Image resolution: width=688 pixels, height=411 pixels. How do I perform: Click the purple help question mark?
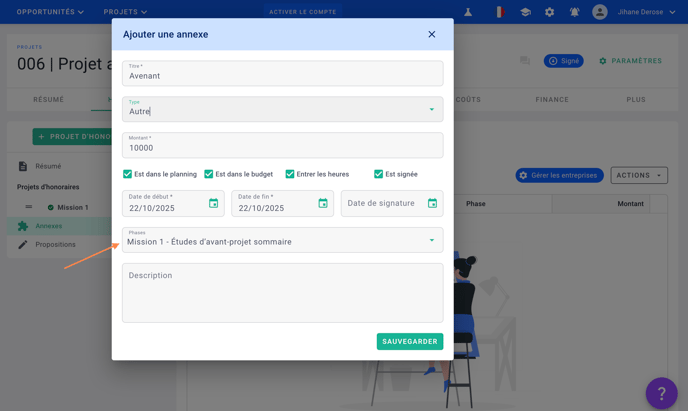click(661, 393)
